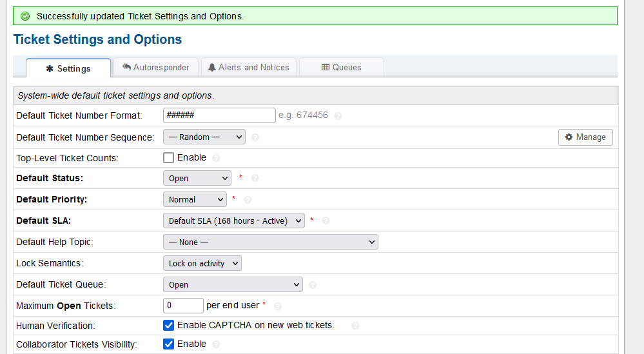
Task: Expand the Lock Semantics dropdown
Action: (202, 263)
